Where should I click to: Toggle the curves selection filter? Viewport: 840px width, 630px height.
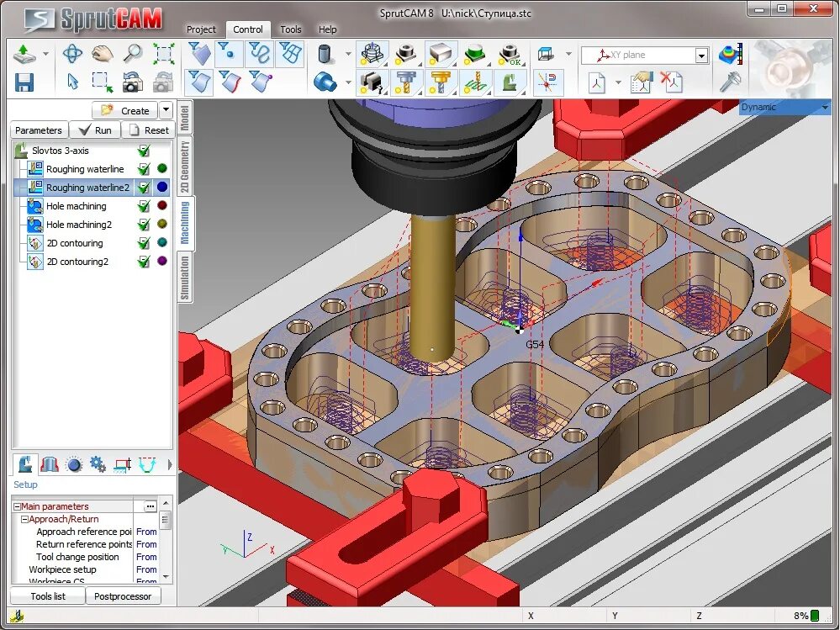click(259, 54)
